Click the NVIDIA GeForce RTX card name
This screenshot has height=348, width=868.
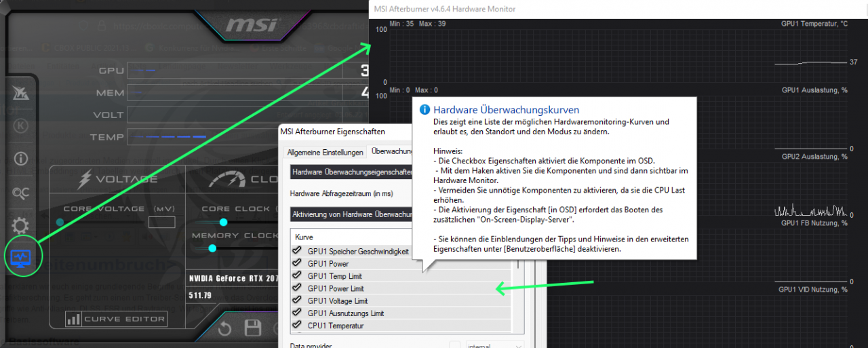click(233, 279)
